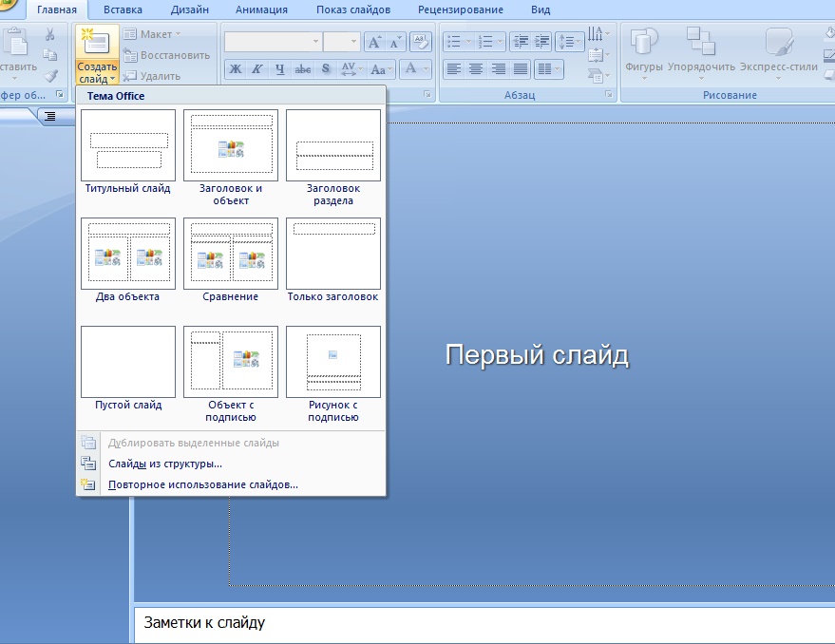Switch to the Вставка tab
Image resolution: width=835 pixels, height=644 pixels.
(123, 9)
